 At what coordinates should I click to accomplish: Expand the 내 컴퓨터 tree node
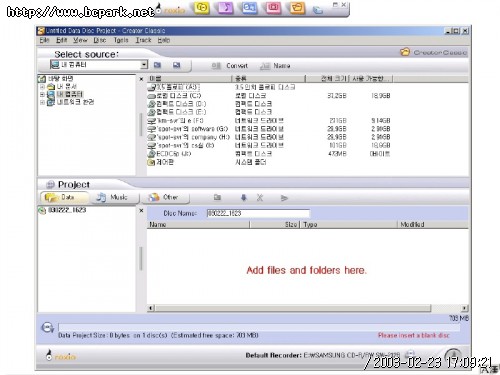[x=42, y=94]
